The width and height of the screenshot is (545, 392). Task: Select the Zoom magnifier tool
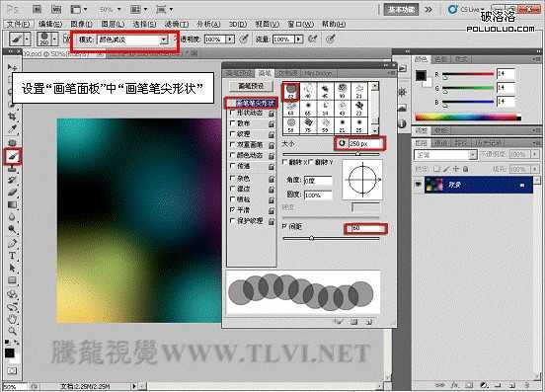pos(13,331)
